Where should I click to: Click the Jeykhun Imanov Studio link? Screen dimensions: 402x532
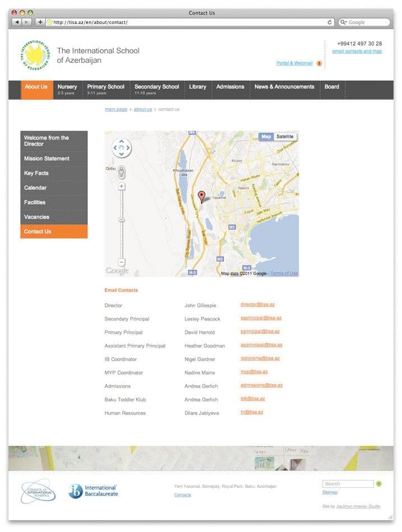click(358, 506)
